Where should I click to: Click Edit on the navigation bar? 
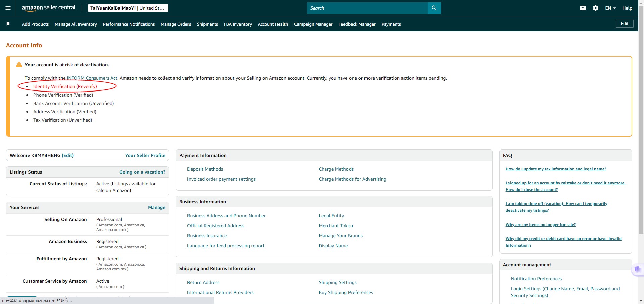625,24
